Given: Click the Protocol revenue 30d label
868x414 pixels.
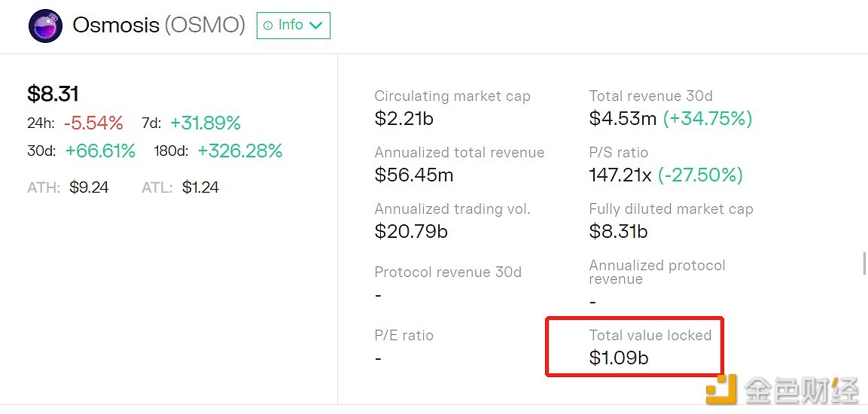Looking at the screenshot, I should pos(448,272).
